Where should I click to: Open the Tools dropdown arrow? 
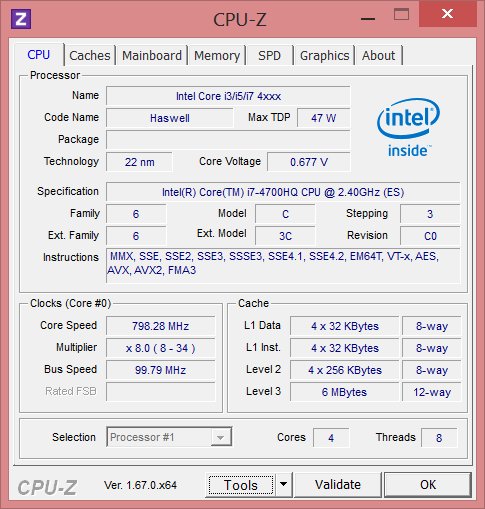283,484
